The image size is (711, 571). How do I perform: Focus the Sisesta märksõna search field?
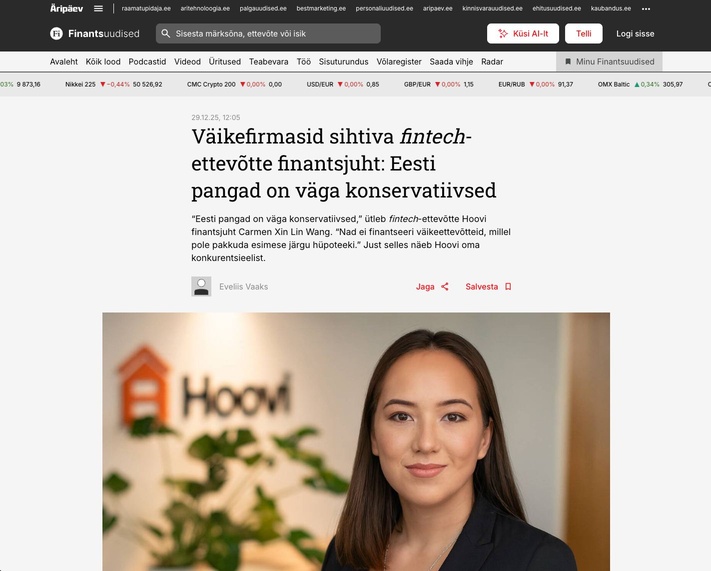pyautogui.click(x=268, y=34)
